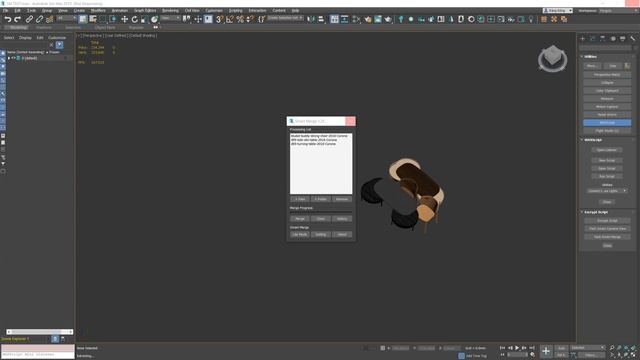The height and width of the screenshot is (360, 640).
Task: Click the time frame spinner field
Action: click(517, 355)
